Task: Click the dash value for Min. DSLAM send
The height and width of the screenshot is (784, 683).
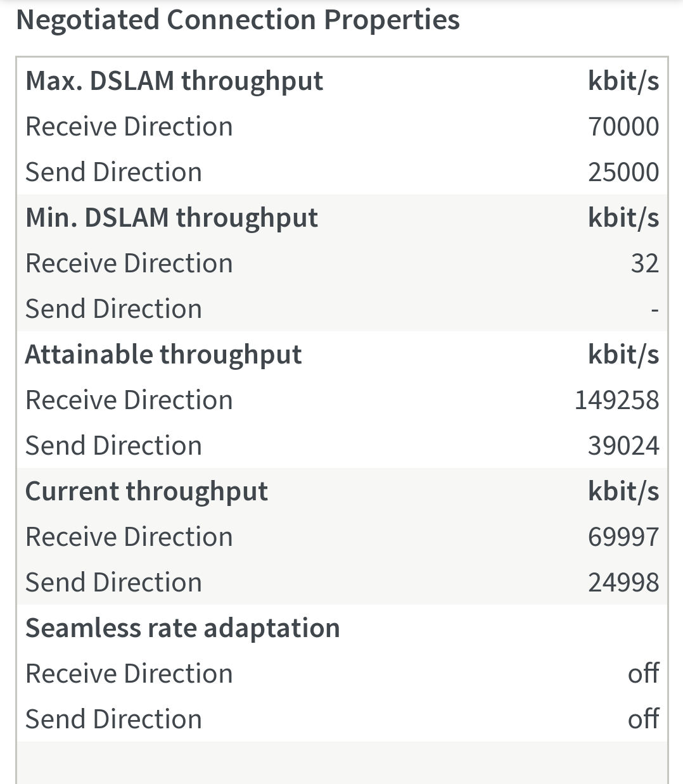Action: 654,310
